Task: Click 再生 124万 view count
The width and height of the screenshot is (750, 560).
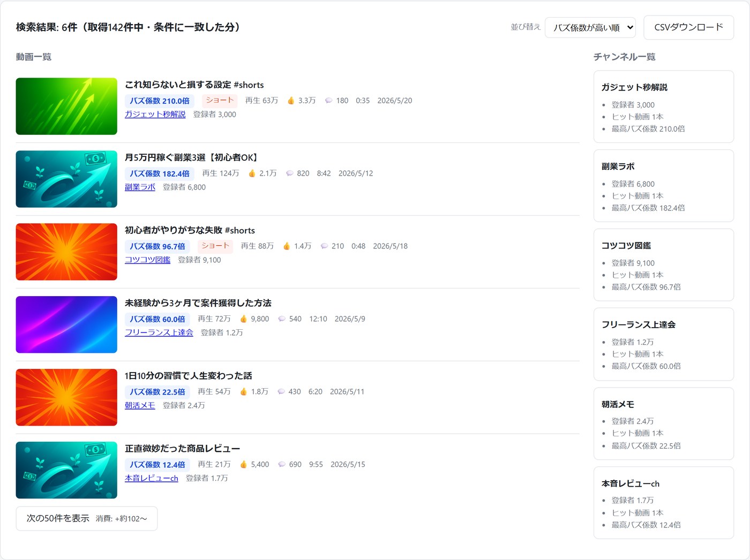Action: click(x=221, y=173)
